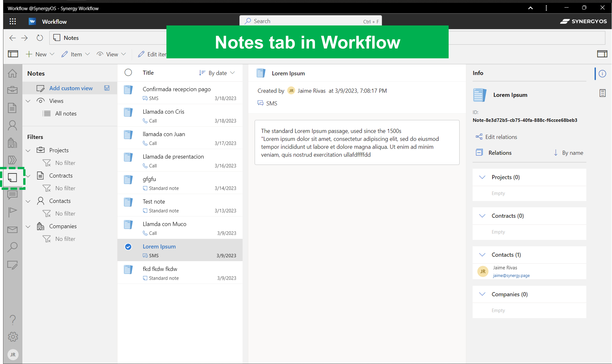The width and height of the screenshot is (612, 364).
Task: Toggle the left navigation pane icon
Action: click(x=13, y=54)
